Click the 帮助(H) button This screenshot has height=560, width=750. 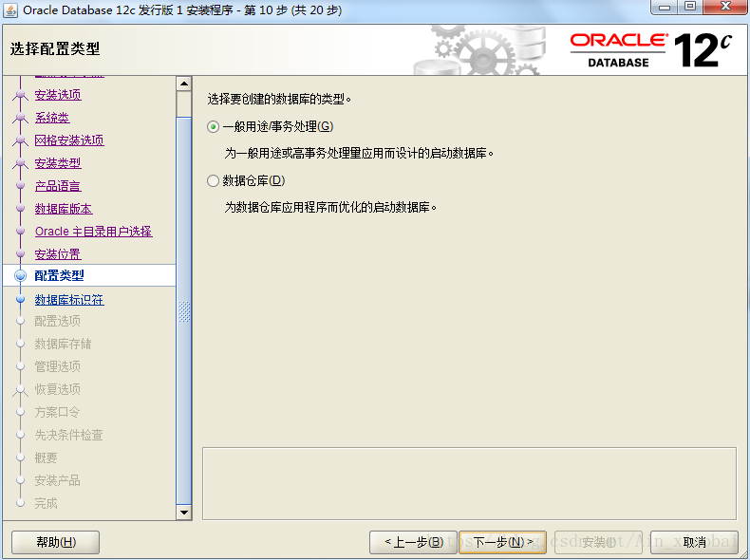point(55,542)
